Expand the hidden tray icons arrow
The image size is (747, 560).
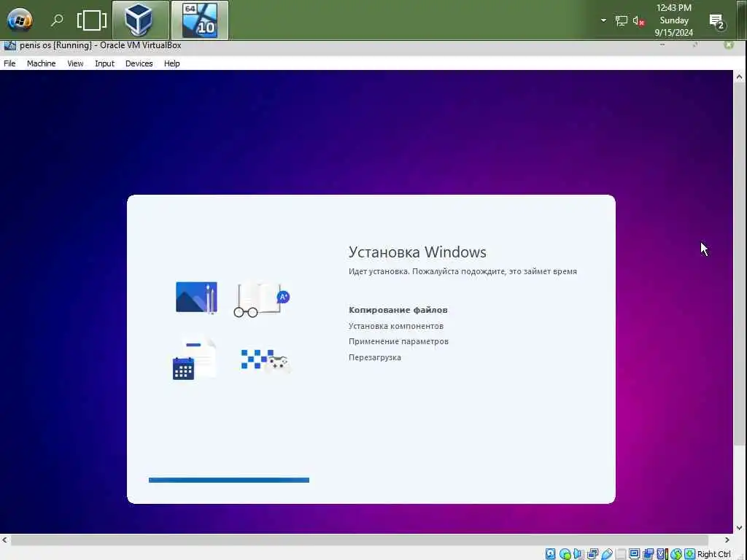tap(603, 20)
